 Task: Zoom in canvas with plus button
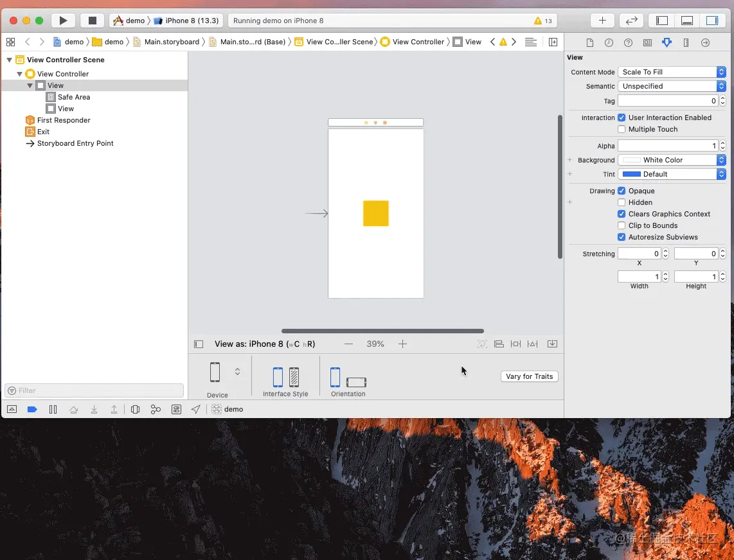[402, 344]
